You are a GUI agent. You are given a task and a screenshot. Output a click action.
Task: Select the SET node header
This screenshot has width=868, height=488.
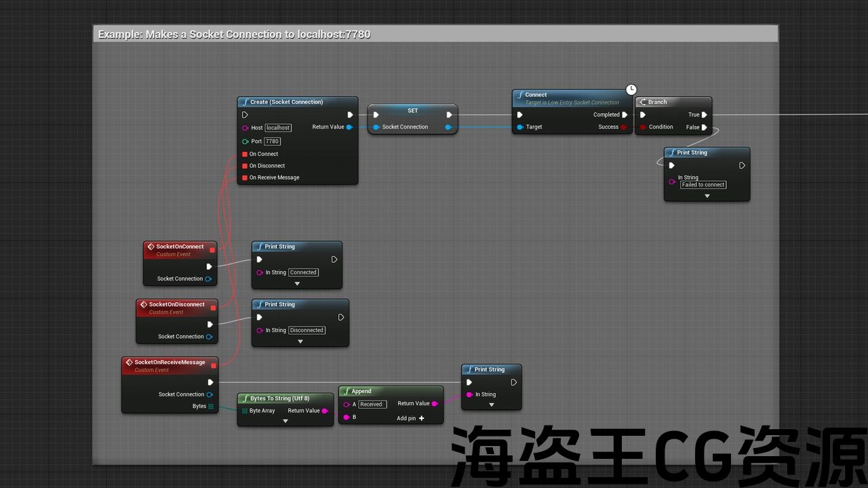coord(412,110)
